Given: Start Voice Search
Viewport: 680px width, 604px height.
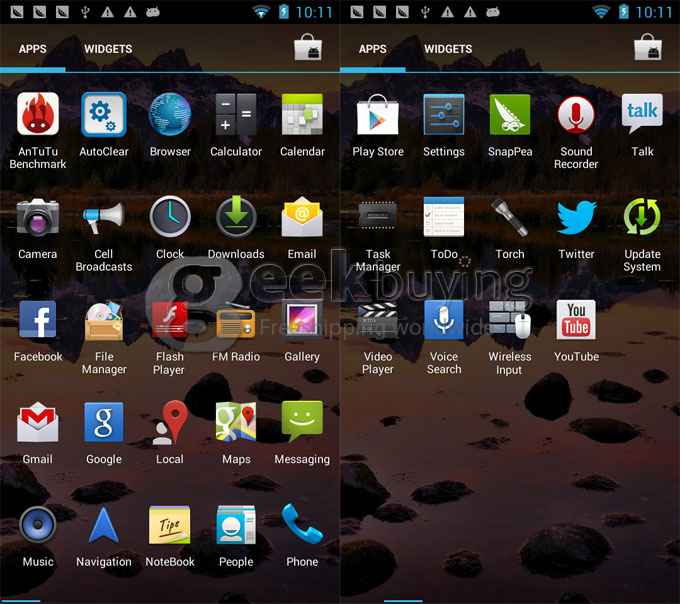Looking at the screenshot, I should pyautogui.click(x=444, y=319).
